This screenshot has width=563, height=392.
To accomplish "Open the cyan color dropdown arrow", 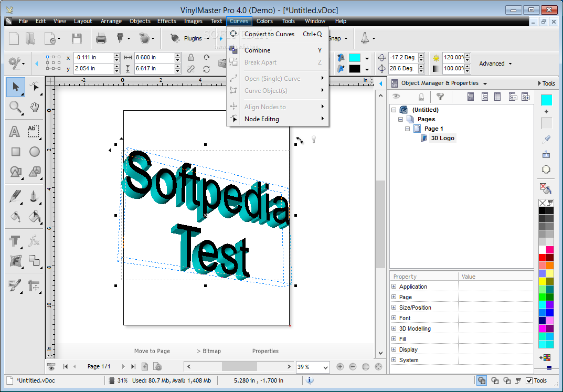I will (367, 58).
